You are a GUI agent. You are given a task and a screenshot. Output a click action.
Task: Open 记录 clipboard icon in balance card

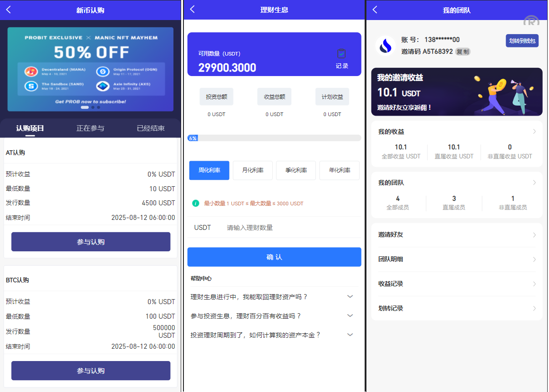point(341,54)
